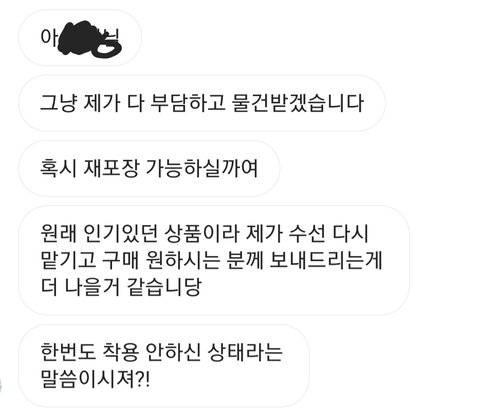Click the word 상품이라 in the fourth message
Screen dimensions: 480x410
click(x=202, y=234)
